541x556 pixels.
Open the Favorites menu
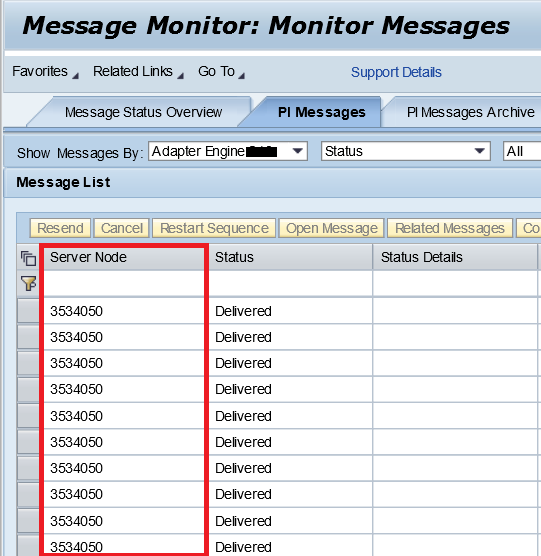(45, 72)
